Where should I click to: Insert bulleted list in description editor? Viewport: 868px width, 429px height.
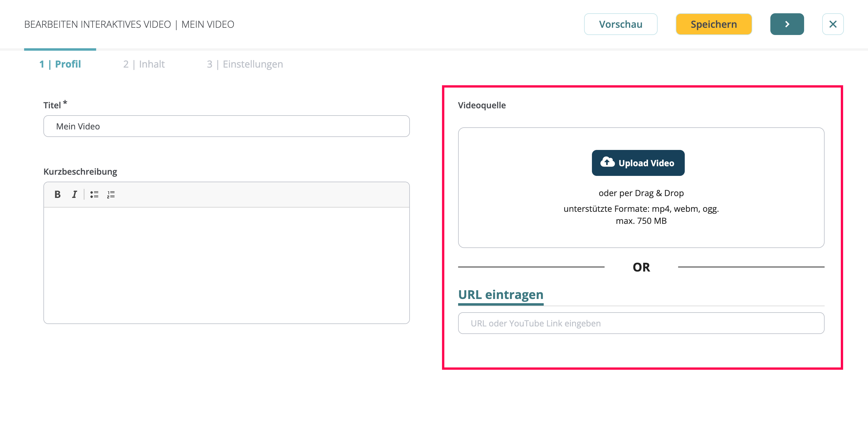[94, 194]
